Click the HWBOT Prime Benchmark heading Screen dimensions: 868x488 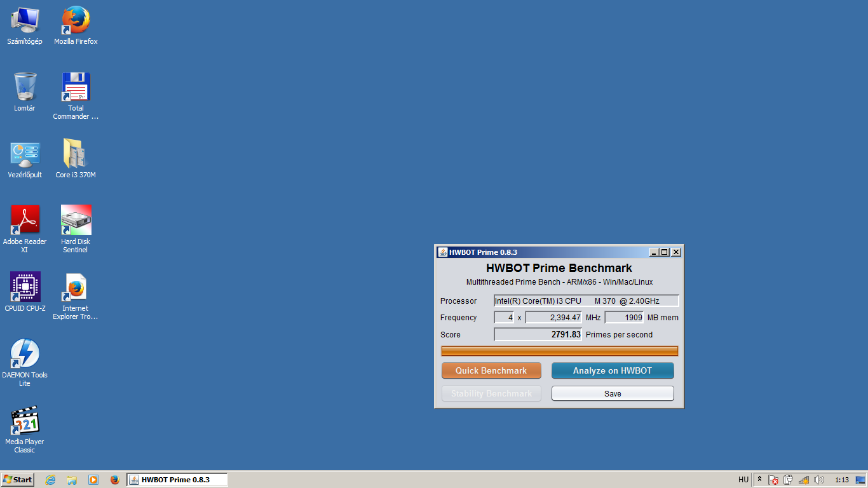(x=559, y=268)
